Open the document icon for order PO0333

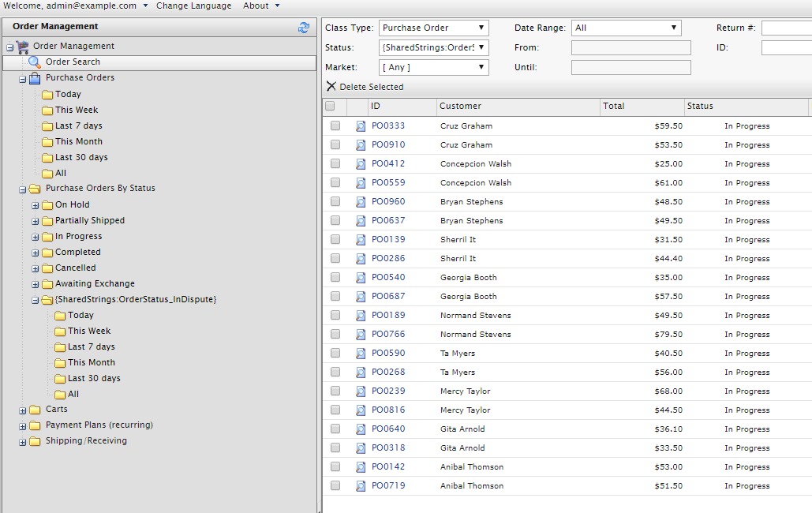click(361, 126)
